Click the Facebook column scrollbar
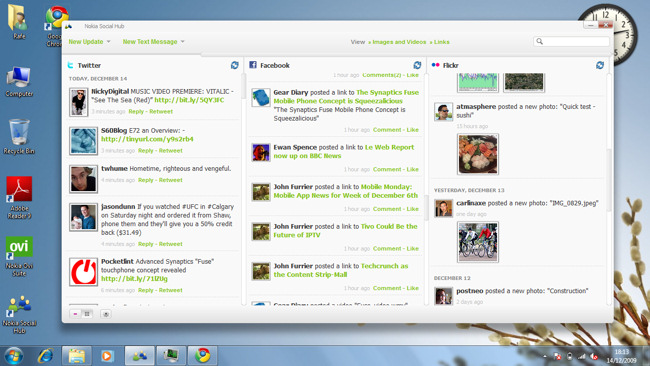 coord(425,207)
